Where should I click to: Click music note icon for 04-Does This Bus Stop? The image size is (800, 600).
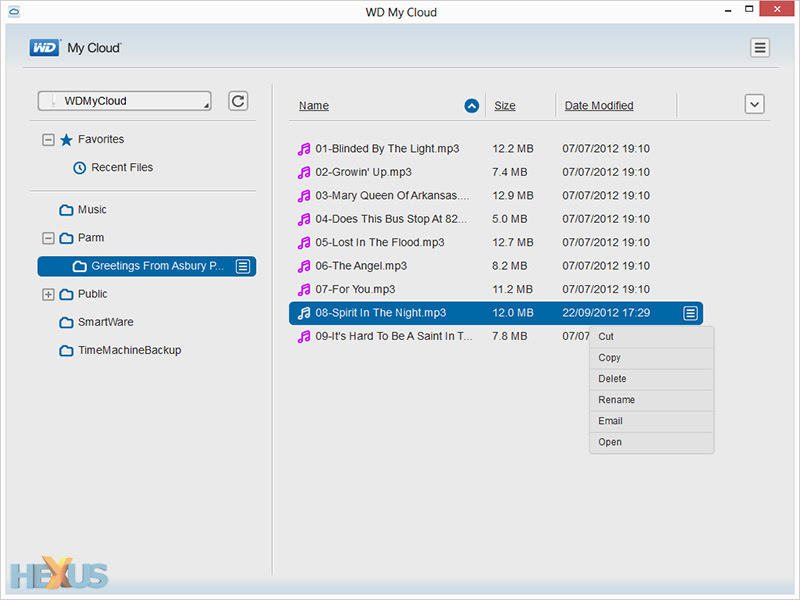(x=304, y=219)
